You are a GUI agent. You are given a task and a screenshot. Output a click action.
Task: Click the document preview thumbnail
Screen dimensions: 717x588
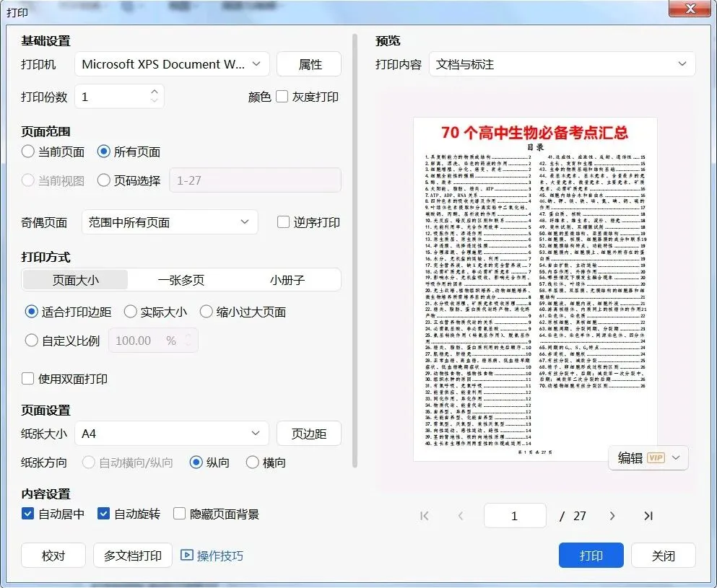click(x=535, y=289)
